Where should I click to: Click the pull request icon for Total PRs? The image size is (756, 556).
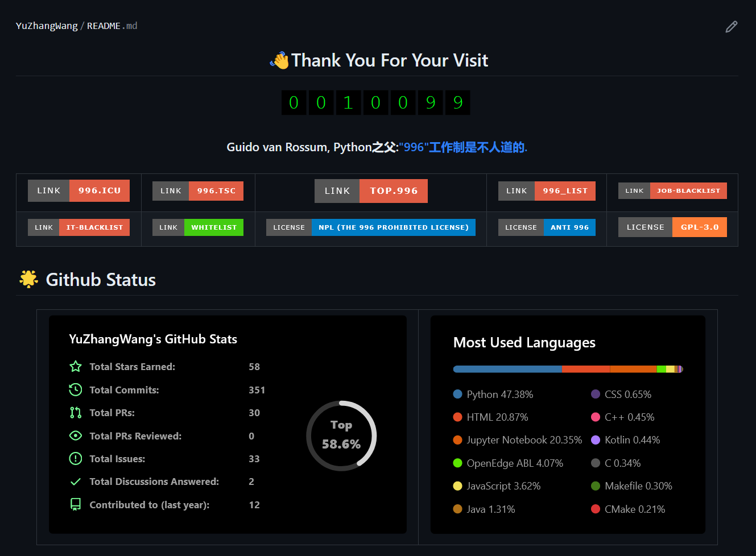tap(75, 413)
